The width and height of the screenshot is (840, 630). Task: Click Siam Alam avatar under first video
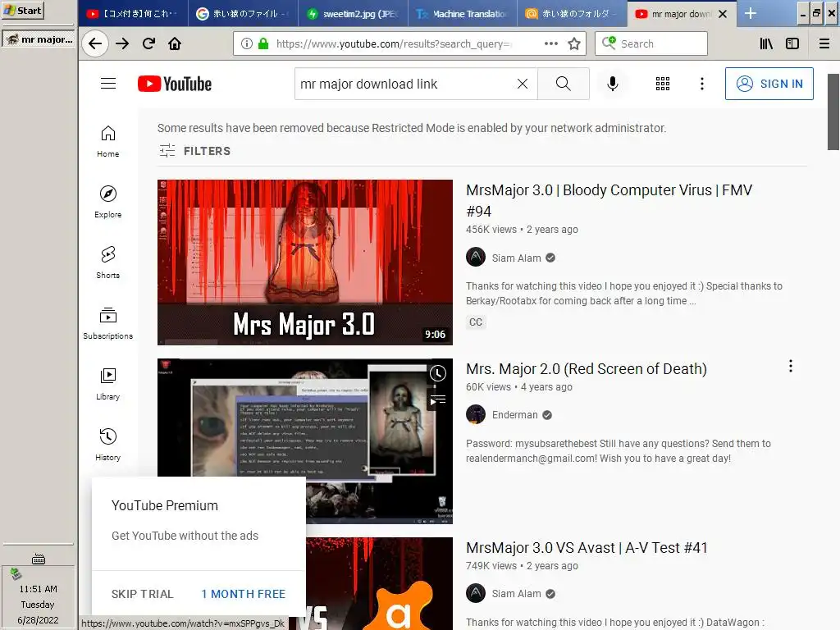476,257
